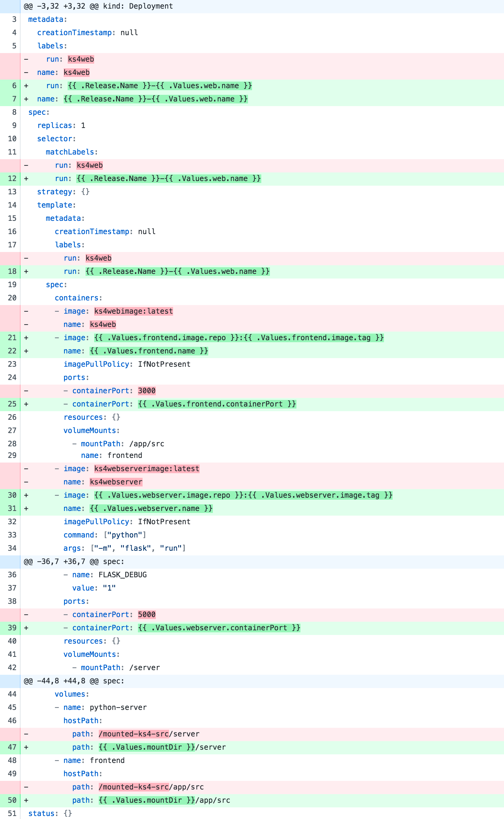The width and height of the screenshot is (504, 819).
Task: Click the 'volumes:' line
Action: tap(262, 694)
